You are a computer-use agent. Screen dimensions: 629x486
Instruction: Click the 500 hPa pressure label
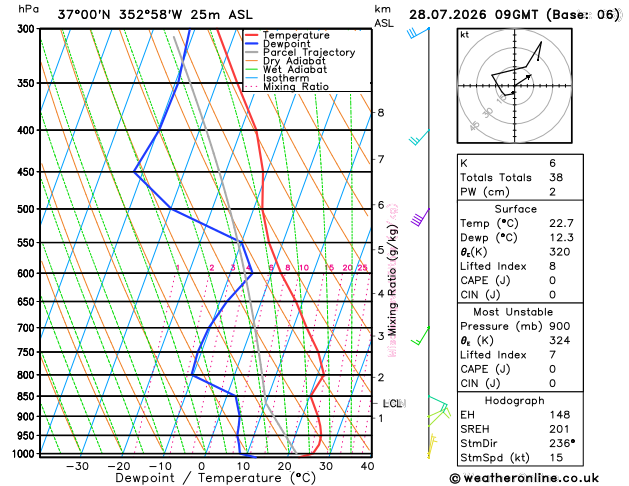28,209
